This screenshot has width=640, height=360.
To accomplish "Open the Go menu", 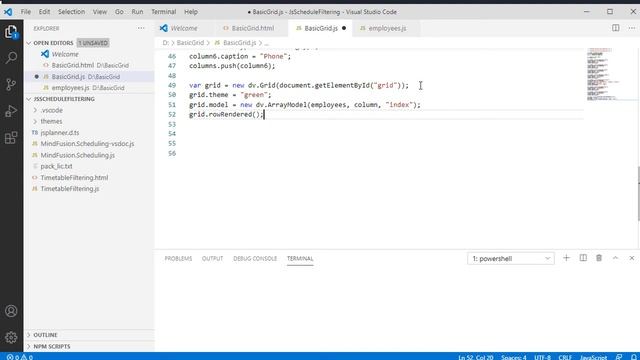I will [x=119, y=12].
